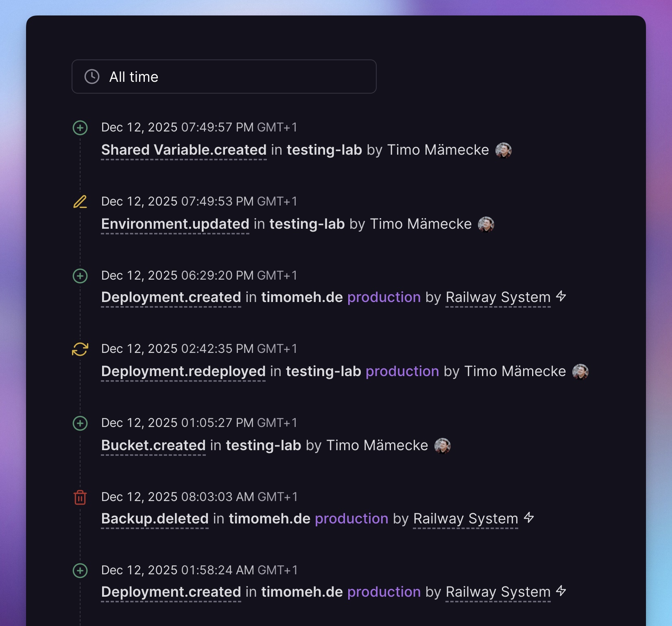Click the red trash icon for Backup.deleted
Image resolution: width=672 pixels, height=626 pixels.
coord(80,497)
